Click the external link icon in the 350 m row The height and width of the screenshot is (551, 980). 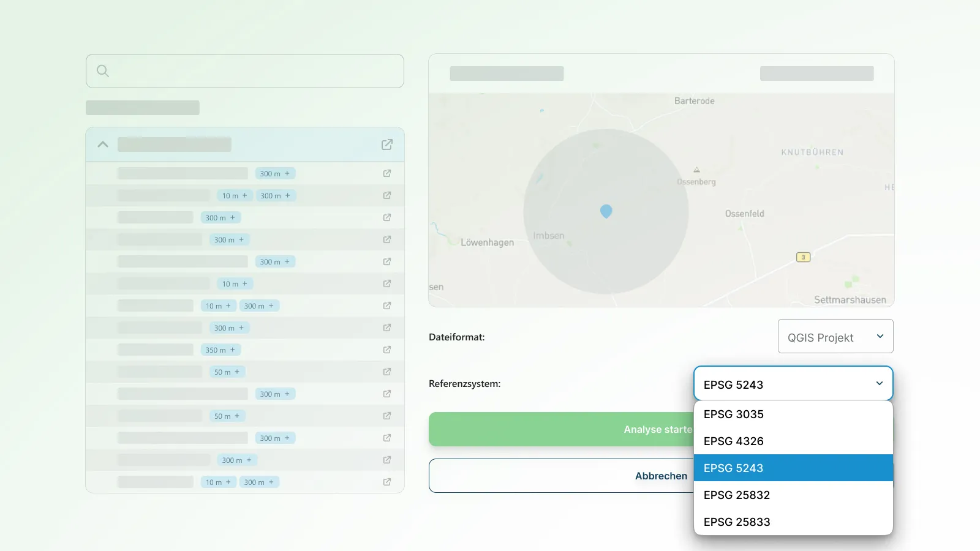[387, 350]
